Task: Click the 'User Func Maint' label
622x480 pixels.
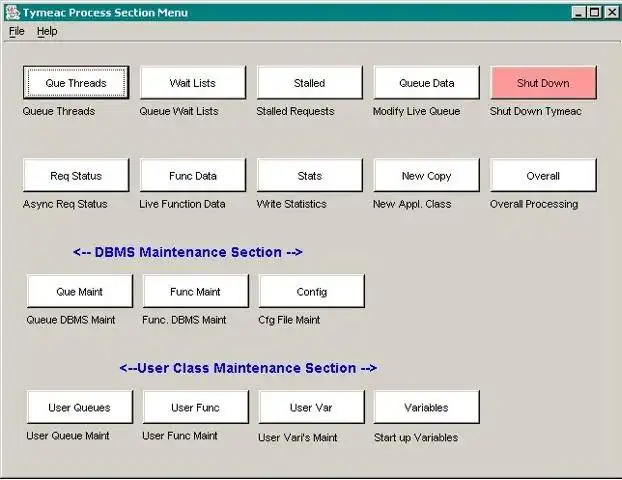Action: point(180,436)
